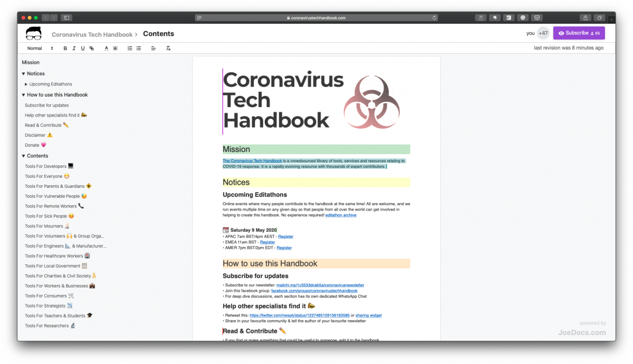Open the Pocket extension
This screenshot has width=633, height=364.
pyautogui.click(x=537, y=17)
